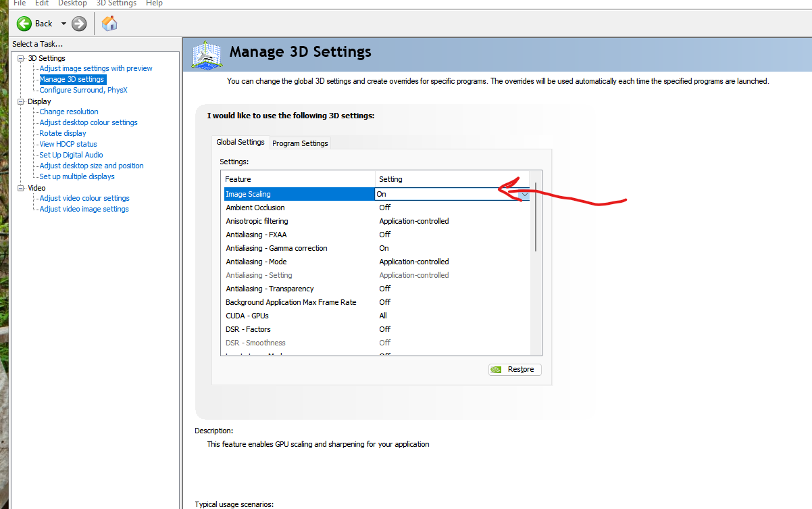Image resolution: width=812 pixels, height=509 pixels.
Task: Open Change resolution task
Action: [x=69, y=112]
